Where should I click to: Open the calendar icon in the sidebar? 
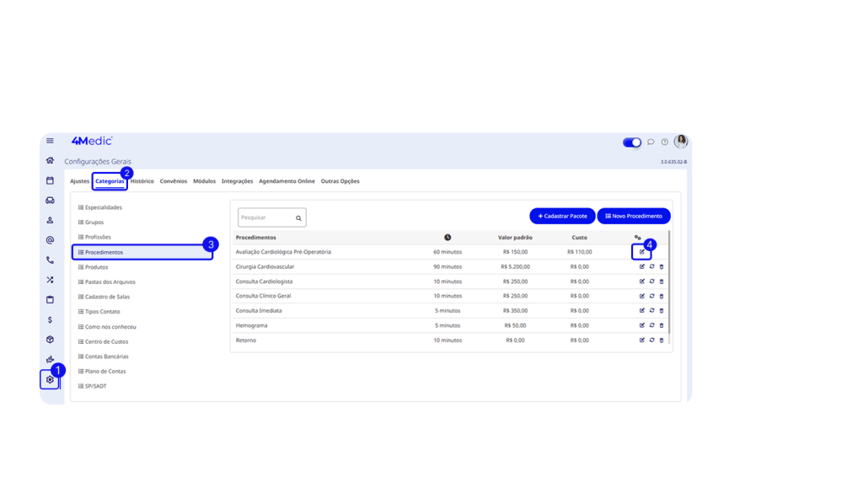point(50,180)
